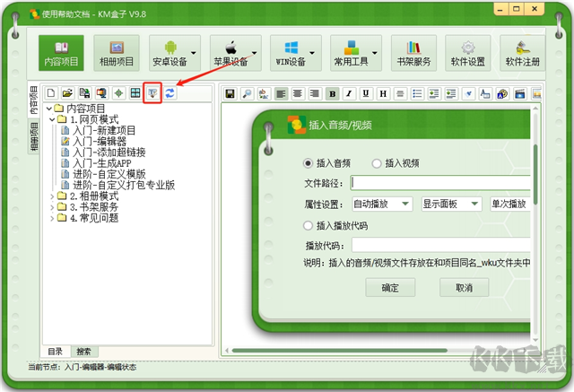Select the 插入视频 radio option
574x392 pixels.
377,163
